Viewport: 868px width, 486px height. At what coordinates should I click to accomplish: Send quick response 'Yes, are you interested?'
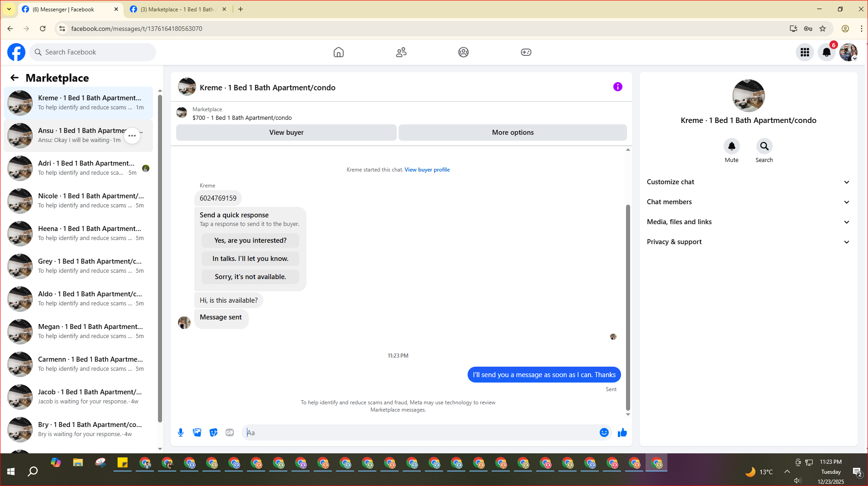point(250,241)
